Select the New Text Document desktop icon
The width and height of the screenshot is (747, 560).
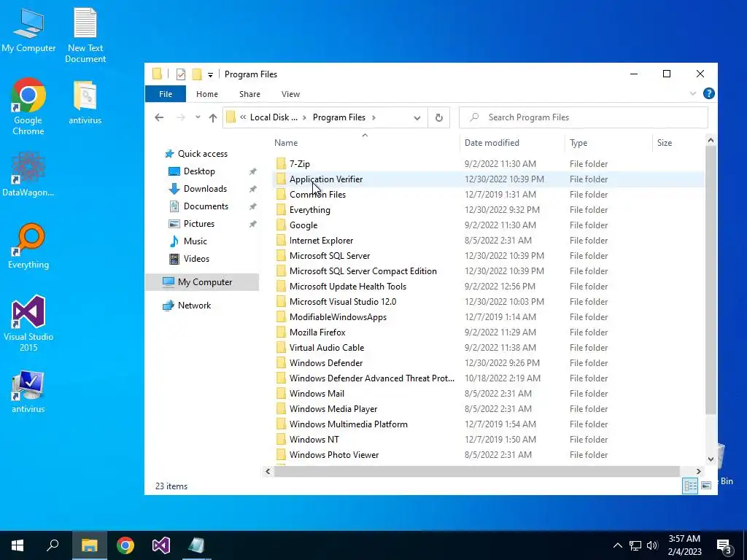[x=85, y=35]
